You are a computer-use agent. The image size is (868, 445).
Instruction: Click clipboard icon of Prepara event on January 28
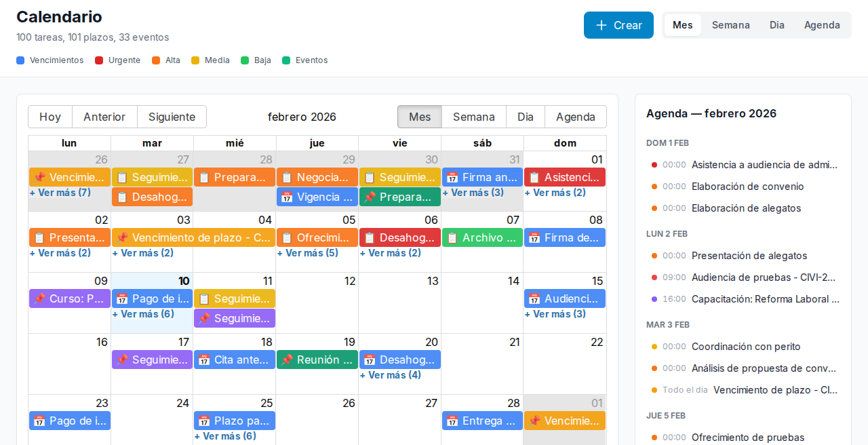tap(204, 178)
